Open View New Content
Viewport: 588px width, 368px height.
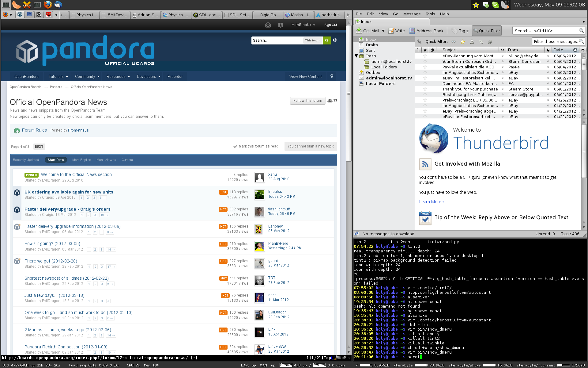click(x=305, y=76)
